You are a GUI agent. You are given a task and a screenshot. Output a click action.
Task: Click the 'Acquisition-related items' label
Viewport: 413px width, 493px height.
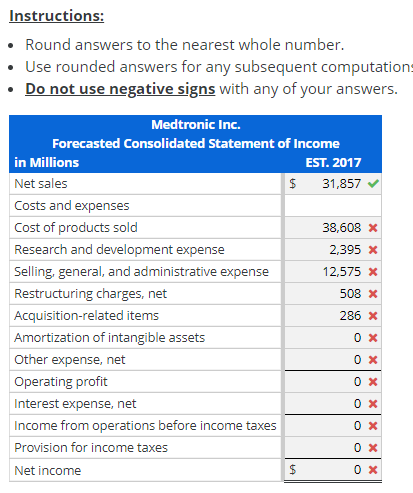coord(86,316)
